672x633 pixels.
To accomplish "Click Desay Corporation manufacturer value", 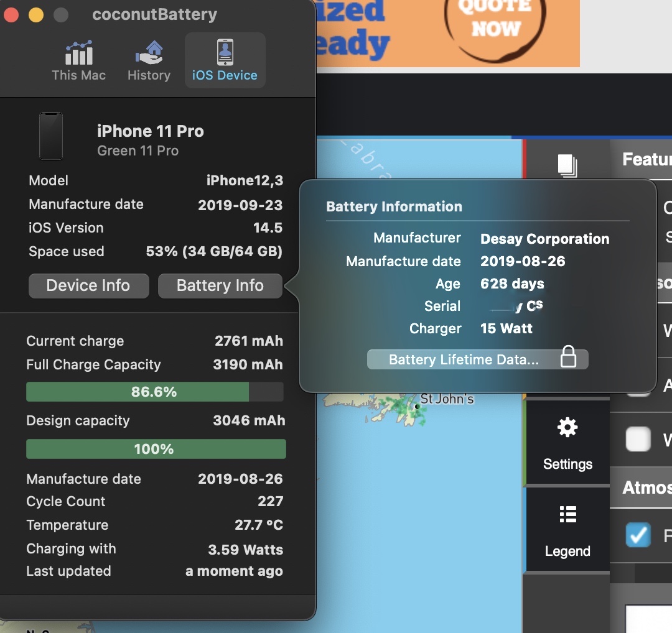I will point(544,239).
